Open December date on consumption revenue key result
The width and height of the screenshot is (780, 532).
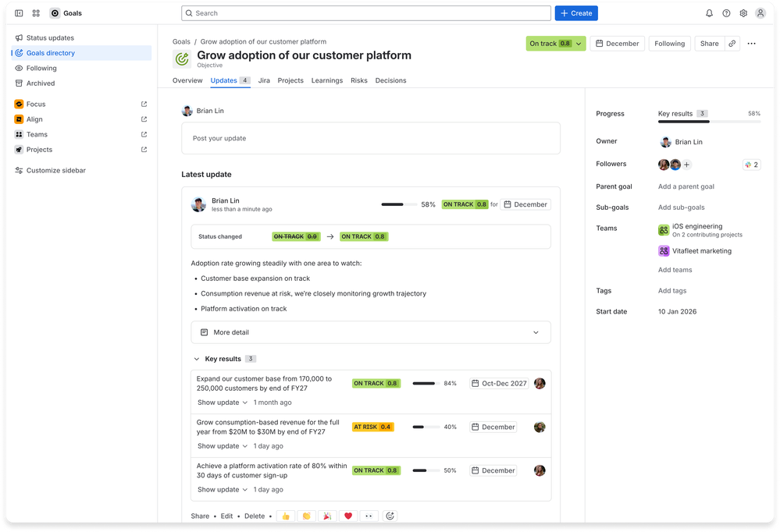click(x=493, y=427)
